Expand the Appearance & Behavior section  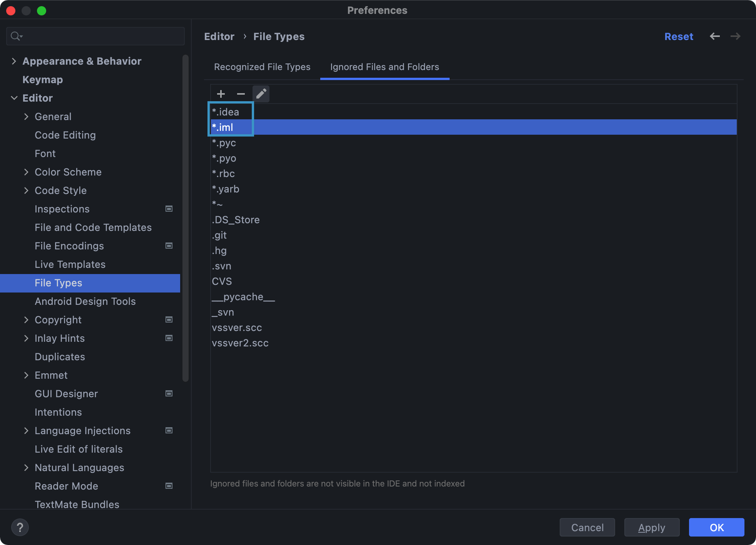pos(14,61)
